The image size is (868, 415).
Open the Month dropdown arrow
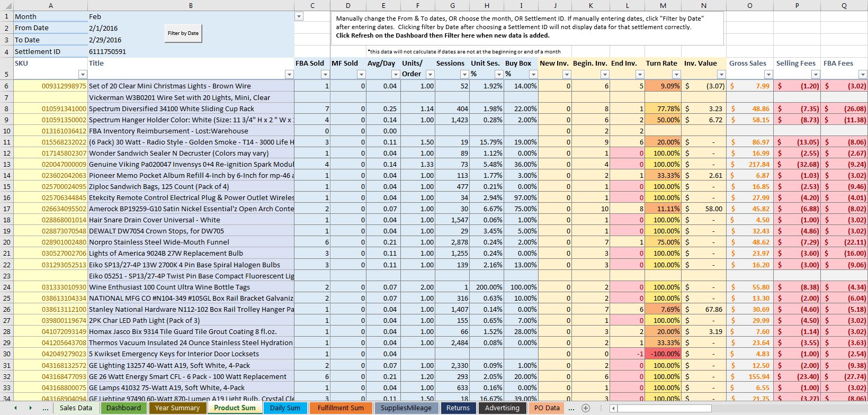[x=299, y=16]
